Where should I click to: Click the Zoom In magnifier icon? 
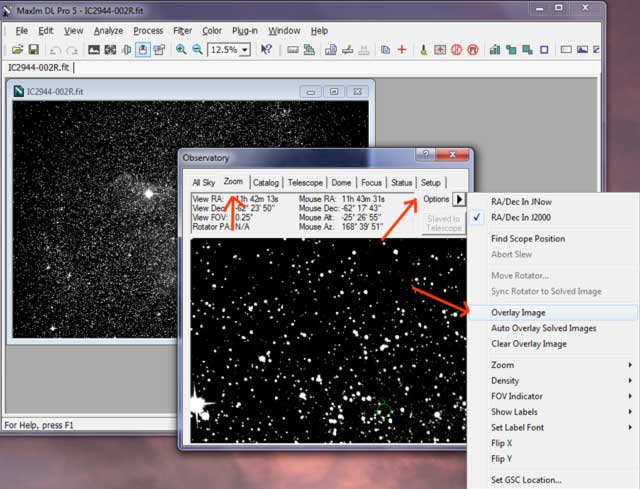point(180,49)
